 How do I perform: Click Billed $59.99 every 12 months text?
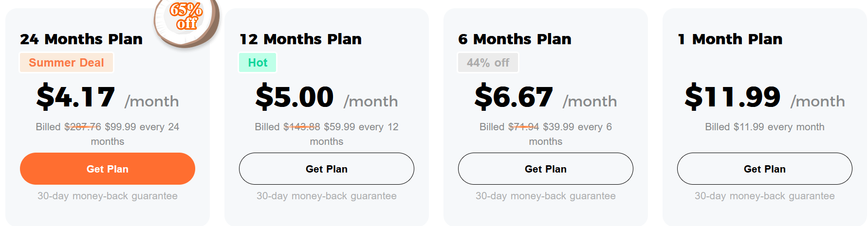tap(327, 134)
